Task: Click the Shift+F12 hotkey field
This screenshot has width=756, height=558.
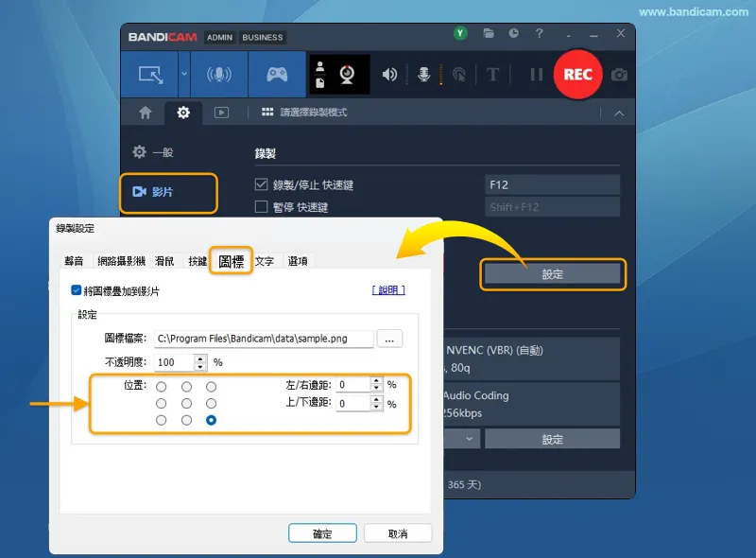Action: pos(552,207)
